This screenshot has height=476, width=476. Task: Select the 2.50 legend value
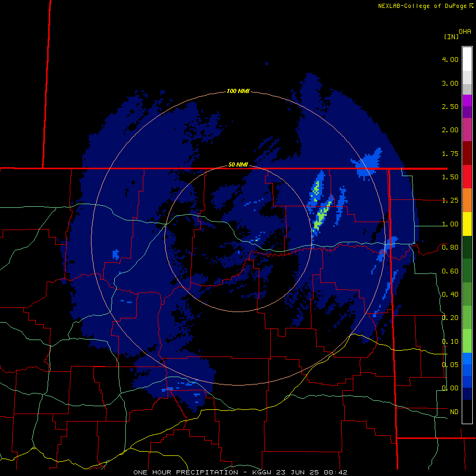(x=450, y=106)
